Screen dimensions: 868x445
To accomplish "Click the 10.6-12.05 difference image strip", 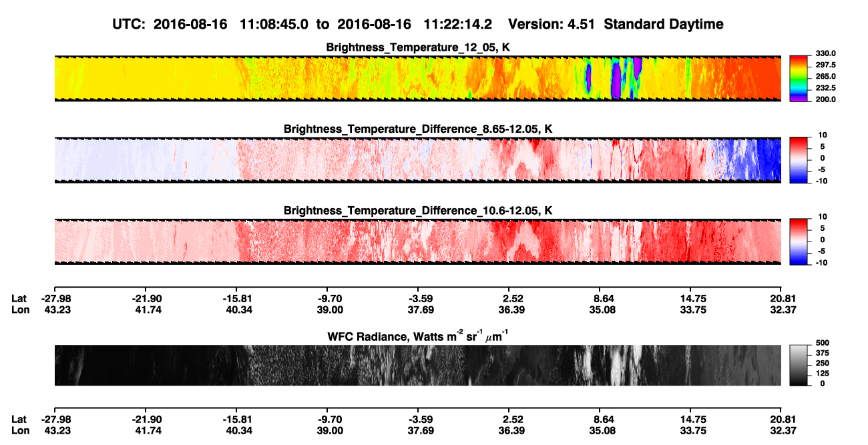I will coord(417,242).
